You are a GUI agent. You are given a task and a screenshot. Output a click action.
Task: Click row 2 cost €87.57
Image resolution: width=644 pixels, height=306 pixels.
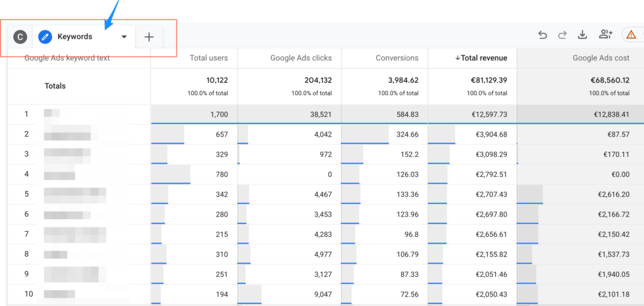[619, 135]
